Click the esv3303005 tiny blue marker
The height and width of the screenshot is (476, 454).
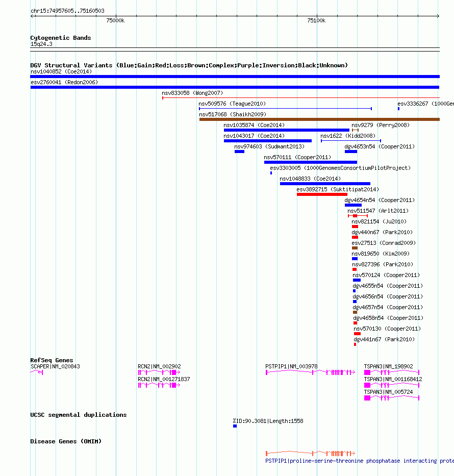coord(271,173)
